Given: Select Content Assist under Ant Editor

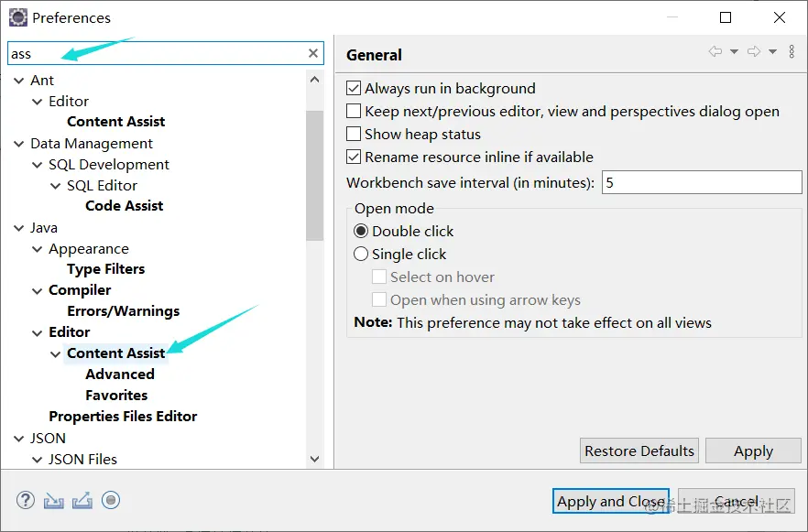Looking at the screenshot, I should point(116,122).
